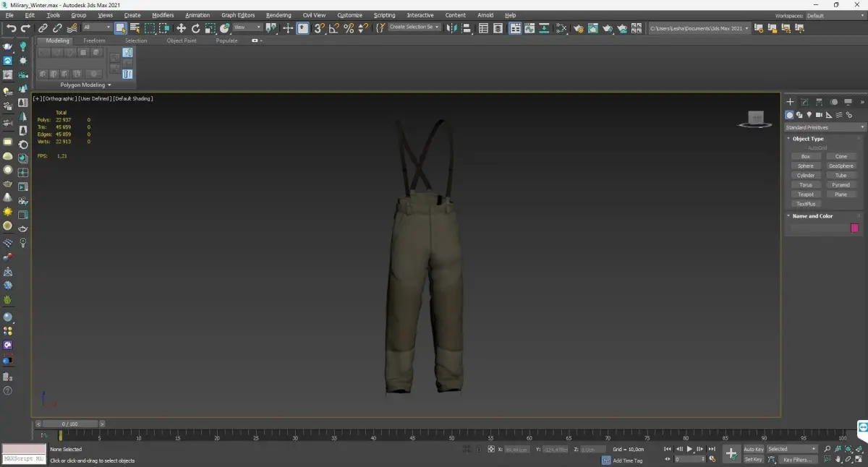Open the Standard Primitives dropdown
Viewport: 868px width, 467px height.
point(825,127)
